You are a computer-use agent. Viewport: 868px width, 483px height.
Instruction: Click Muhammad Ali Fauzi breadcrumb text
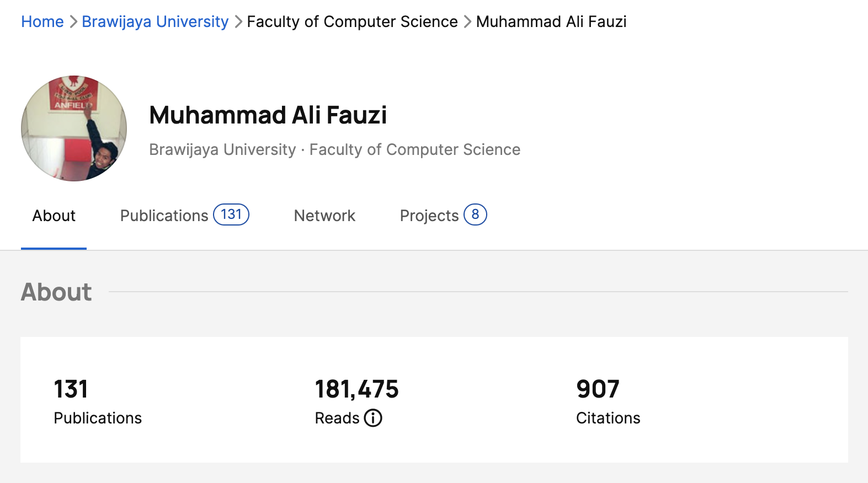coord(551,22)
